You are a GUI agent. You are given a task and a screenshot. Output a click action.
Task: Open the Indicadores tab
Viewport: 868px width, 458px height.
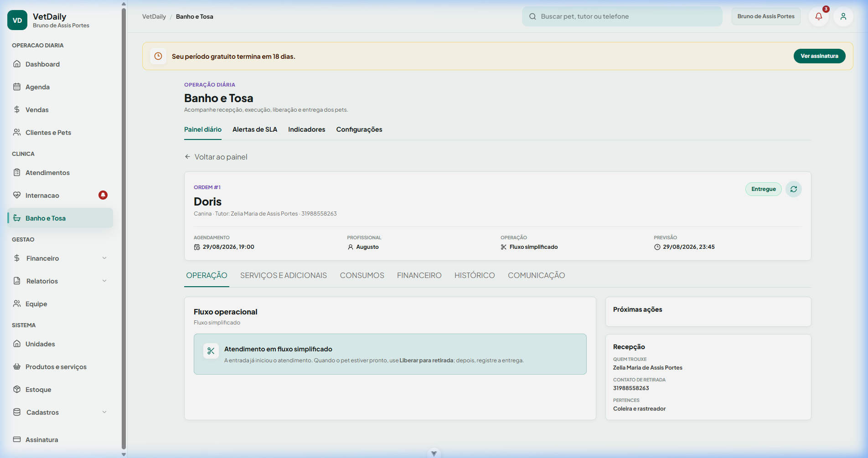(x=307, y=129)
